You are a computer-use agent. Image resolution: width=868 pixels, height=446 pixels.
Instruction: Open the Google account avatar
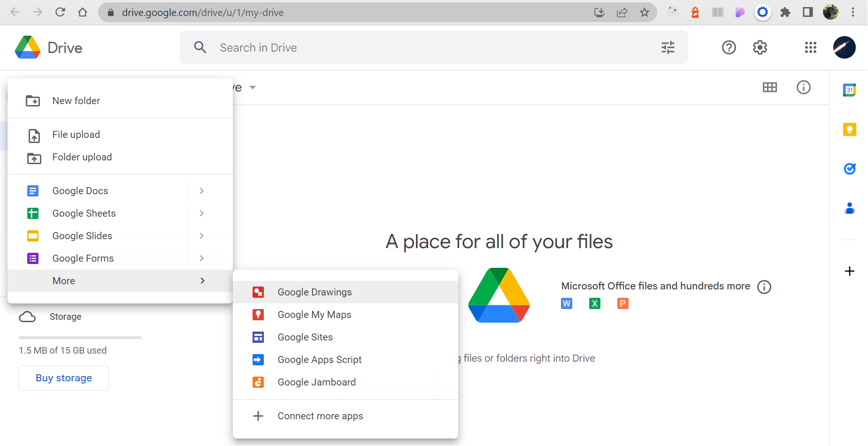(844, 47)
